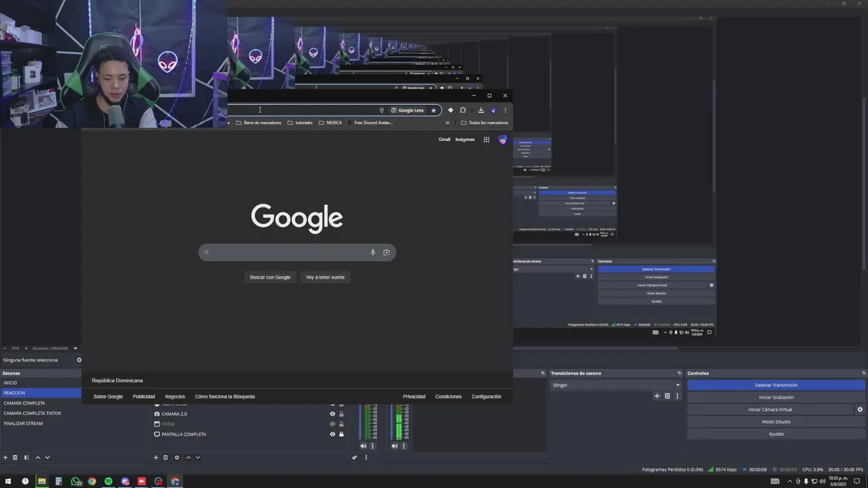Click the search by image camera icon
Screen dimensions: 868x488
tap(387, 252)
